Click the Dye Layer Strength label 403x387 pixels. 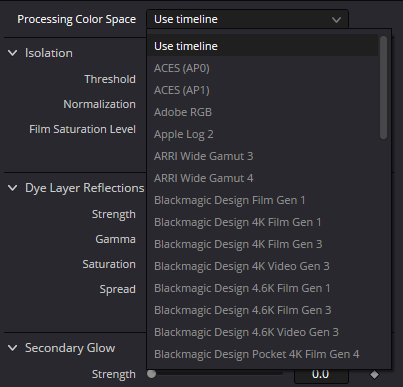(x=114, y=214)
